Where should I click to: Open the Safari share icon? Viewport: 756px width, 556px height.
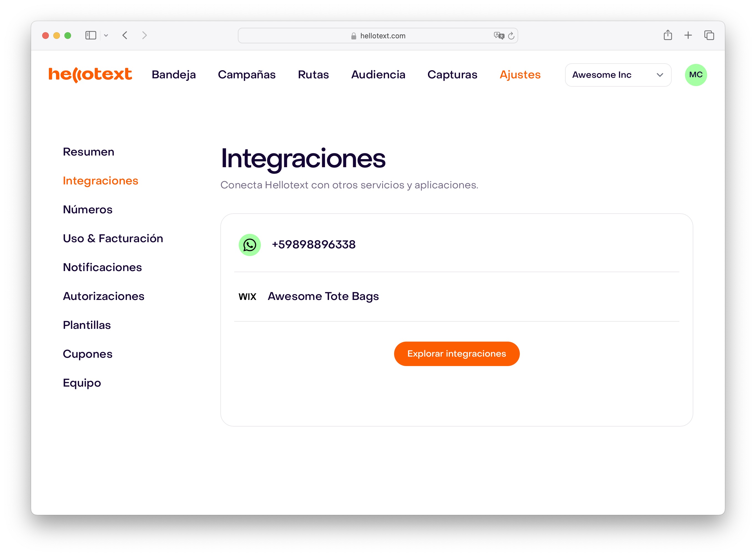click(x=668, y=35)
